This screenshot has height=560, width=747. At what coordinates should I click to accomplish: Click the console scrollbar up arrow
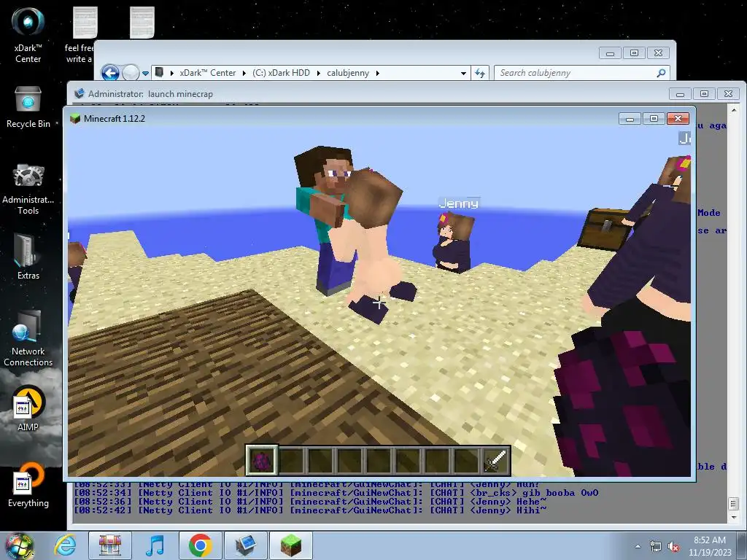(x=734, y=110)
